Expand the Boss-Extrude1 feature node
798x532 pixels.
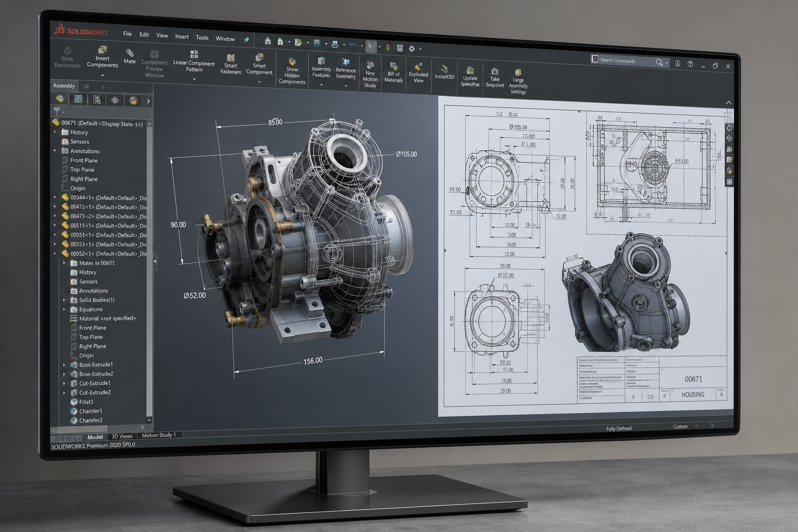(x=64, y=365)
